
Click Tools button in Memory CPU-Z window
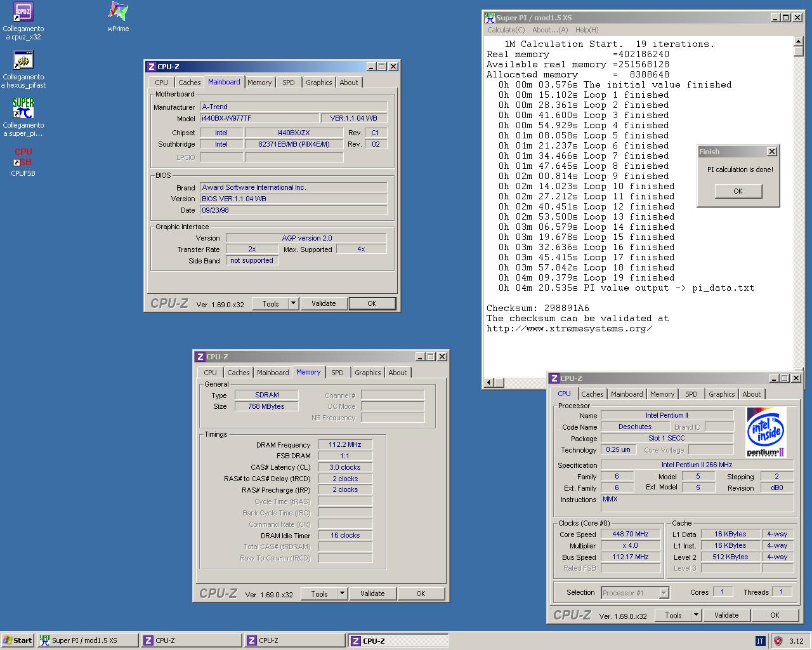point(319,594)
